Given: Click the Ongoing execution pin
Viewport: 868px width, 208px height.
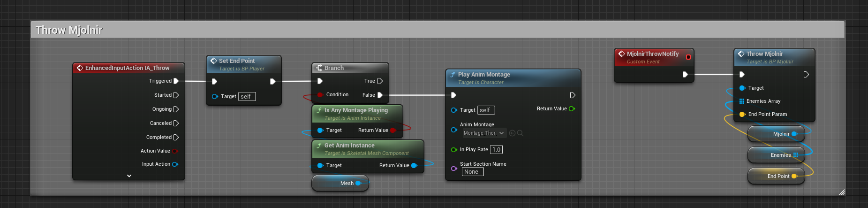Looking at the screenshot, I should tap(176, 109).
